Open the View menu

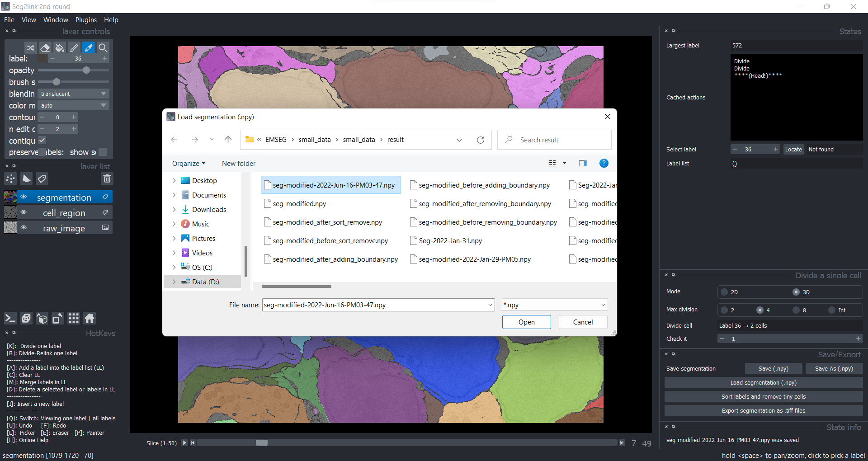(x=28, y=19)
